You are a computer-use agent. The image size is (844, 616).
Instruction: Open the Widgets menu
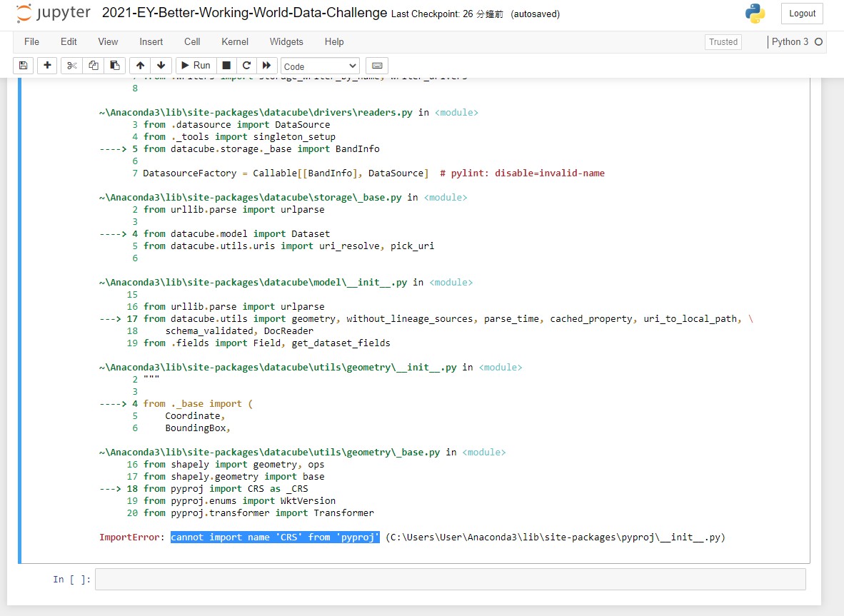coord(286,41)
